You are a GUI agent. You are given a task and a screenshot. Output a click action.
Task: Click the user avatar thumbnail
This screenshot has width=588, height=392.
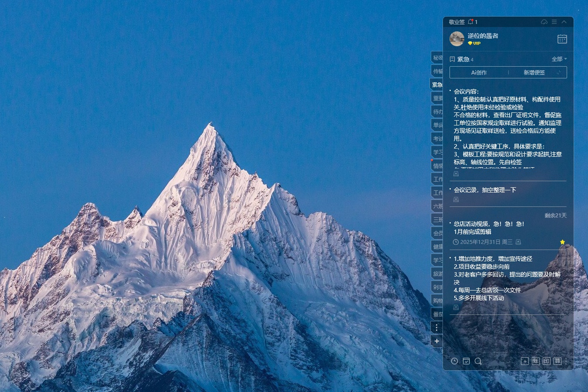click(456, 39)
